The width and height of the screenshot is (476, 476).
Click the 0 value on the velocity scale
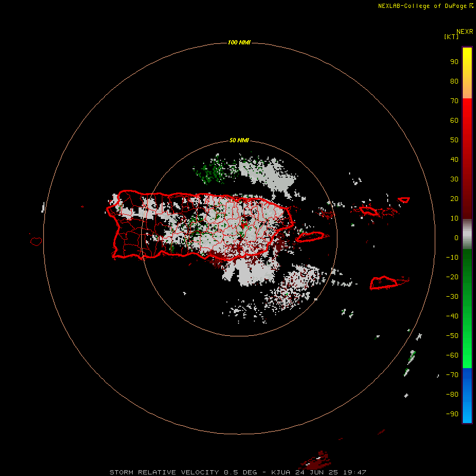tap(456, 238)
